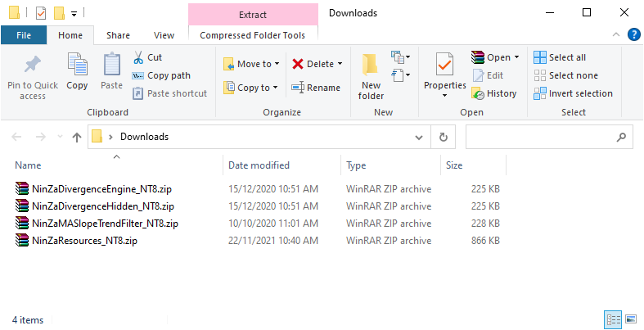Click the Select all icon
644x330 pixels.
click(x=540, y=57)
